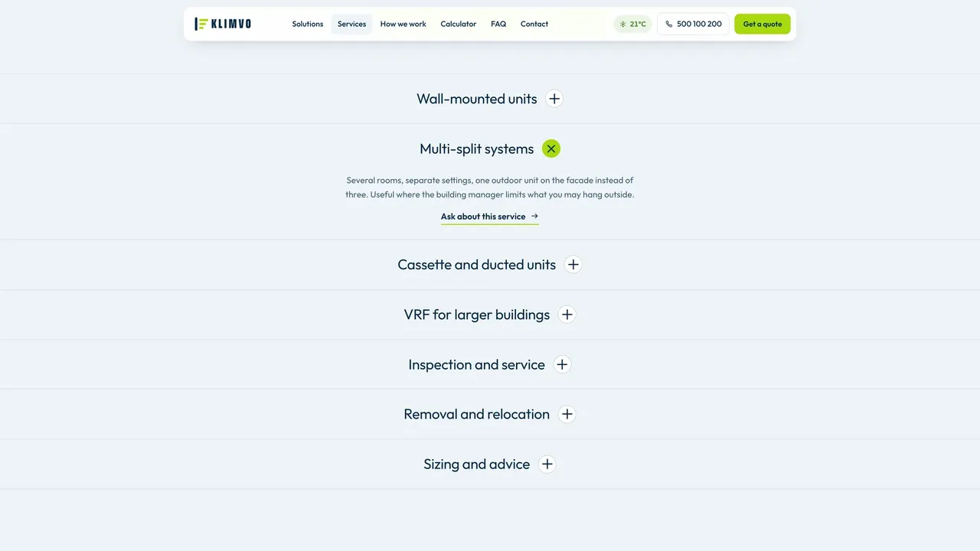
Task: Select Calculator in the top navigation
Action: [x=459, y=24]
